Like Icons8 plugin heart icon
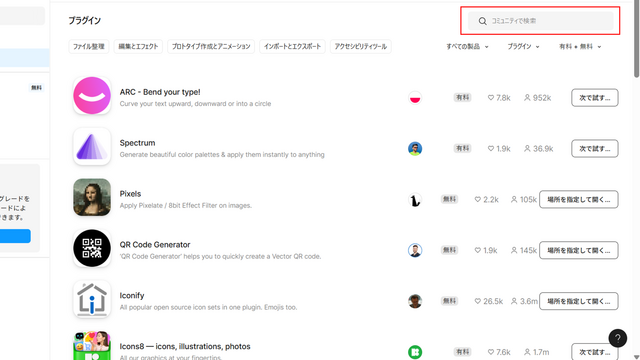 [491, 352]
